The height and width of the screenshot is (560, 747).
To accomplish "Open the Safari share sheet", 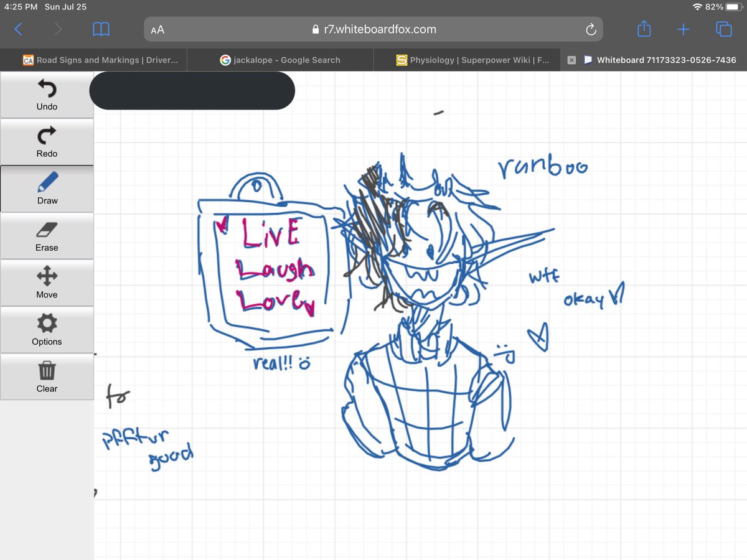I will 644,29.
